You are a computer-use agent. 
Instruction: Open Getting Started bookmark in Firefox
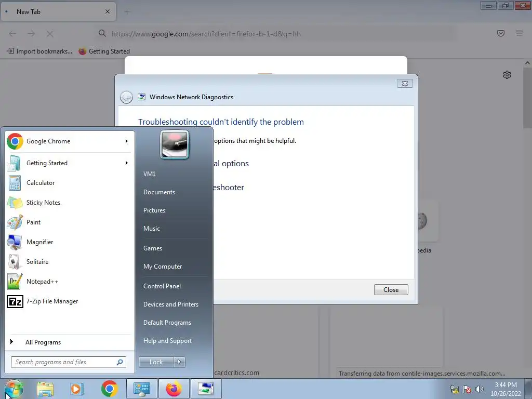click(104, 51)
